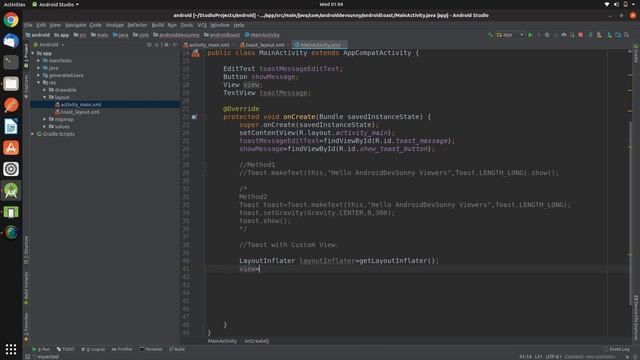Click Android Studio icon in dock

[11, 190]
